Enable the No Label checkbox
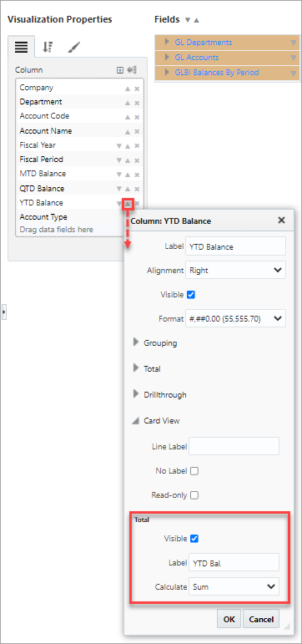Image resolution: width=302 pixels, height=644 pixels. (x=194, y=471)
